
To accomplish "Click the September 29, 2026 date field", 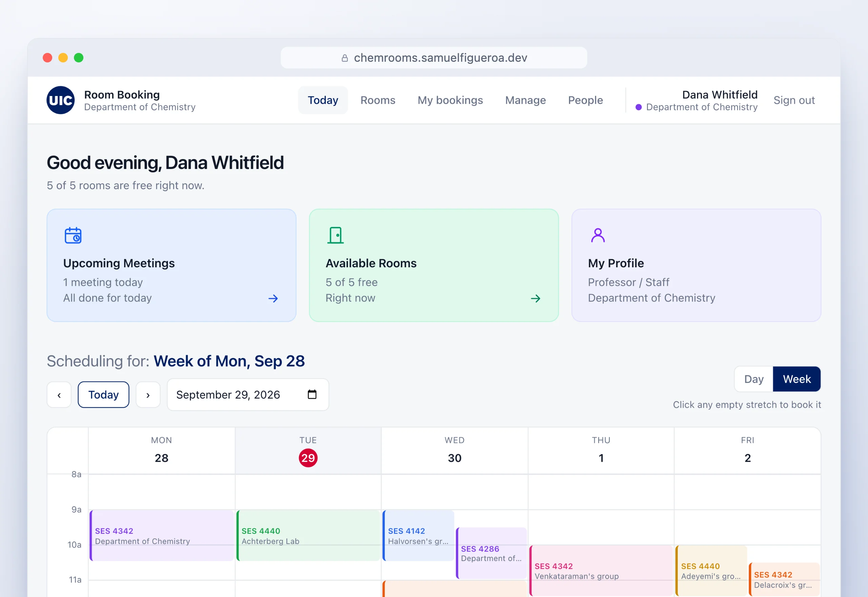I will pos(248,394).
